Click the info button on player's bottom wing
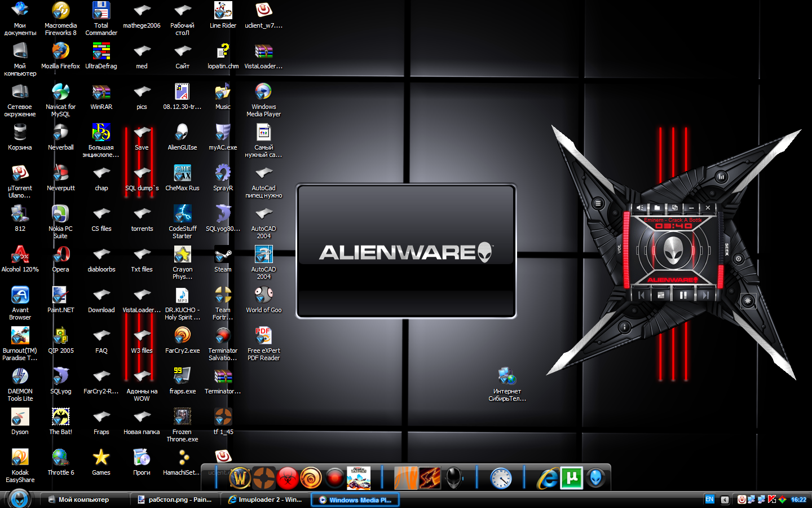 (x=624, y=327)
